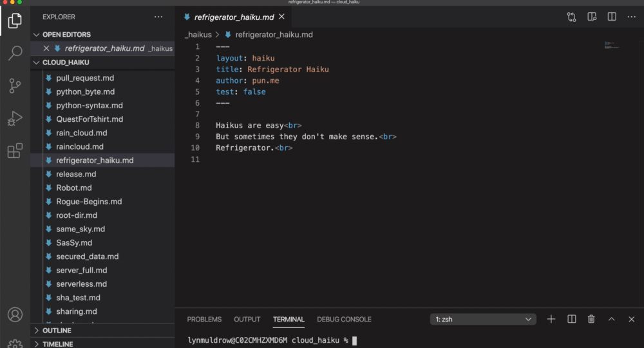Open the Extensions view

(x=15, y=151)
